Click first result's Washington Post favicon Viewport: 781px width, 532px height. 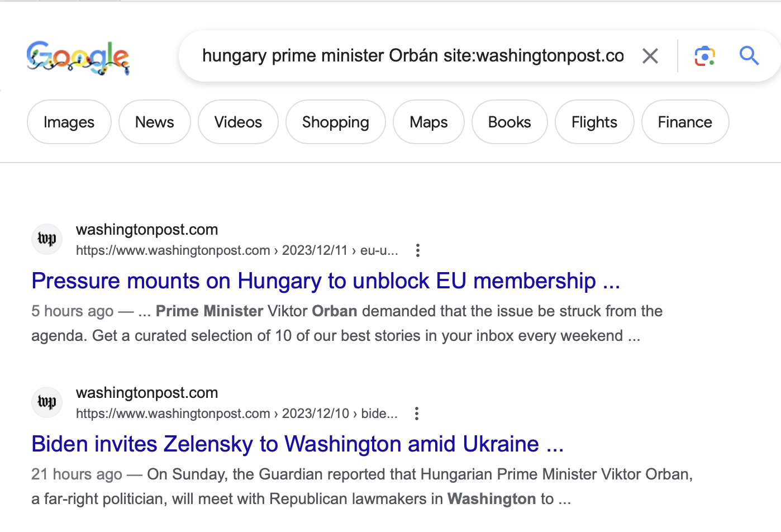click(x=47, y=239)
